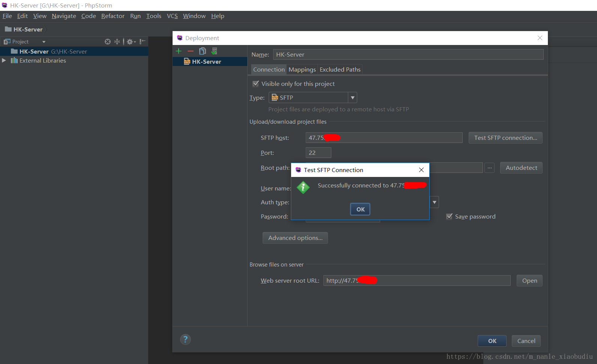Image resolution: width=597 pixels, height=364 pixels.
Task: Close the Test SFTP Connection dialog
Action: click(x=421, y=170)
